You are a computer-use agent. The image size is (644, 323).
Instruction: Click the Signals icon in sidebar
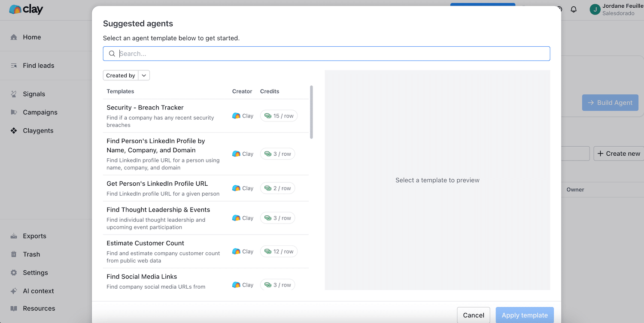coord(14,94)
